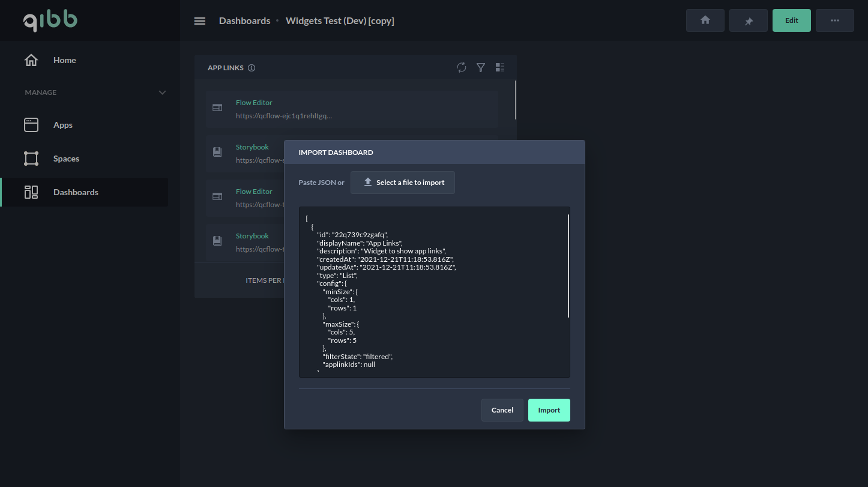
Task: Click the pin dashboard icon button
Action: [748, 20]
